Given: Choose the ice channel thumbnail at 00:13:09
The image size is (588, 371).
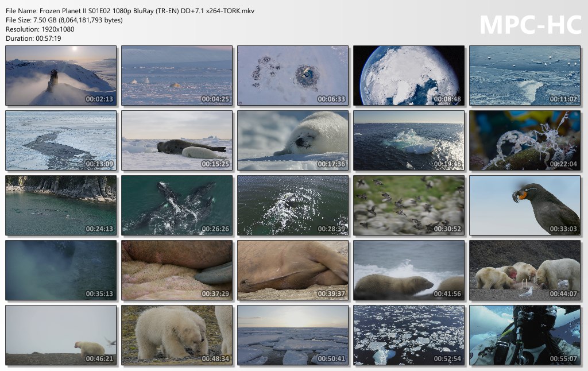Looking at the screenshot, I should [x=61, y=140].
